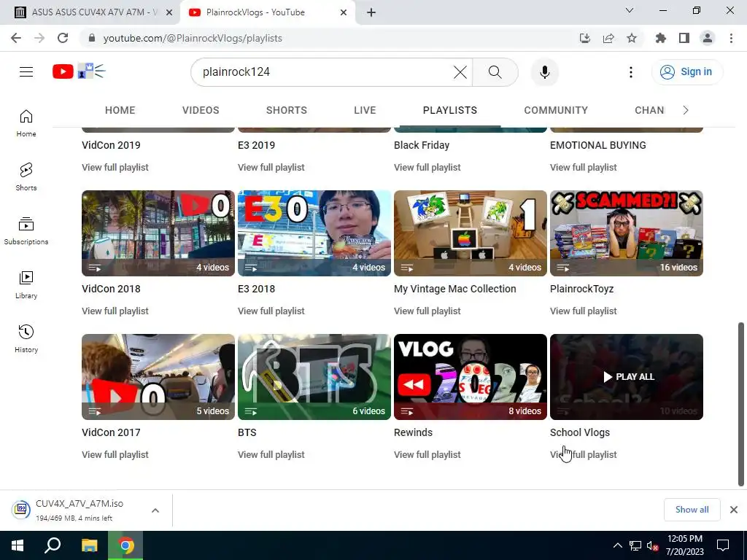
Task: Open a new browser tab
Action: [x=371, y=12]
